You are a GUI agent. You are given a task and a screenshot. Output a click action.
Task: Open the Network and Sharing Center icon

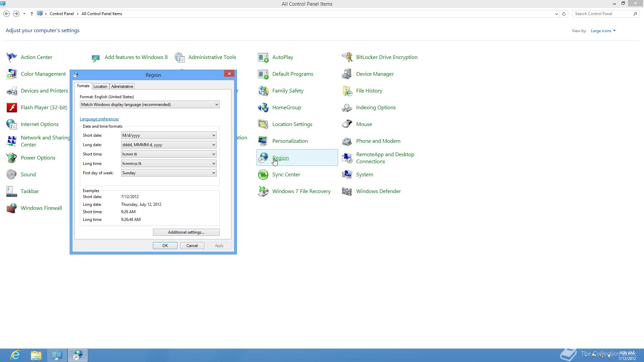[12, 141]
